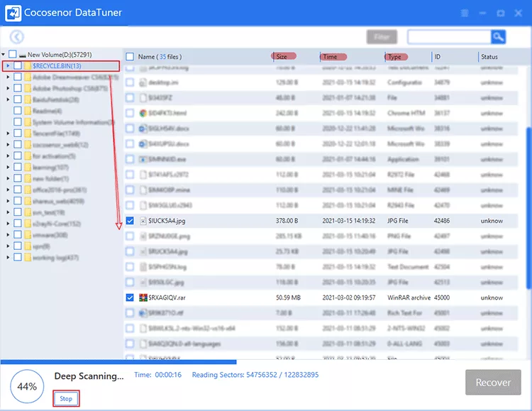Click the blue scan progress bar

pyautogui.click(x=118, y=362)
